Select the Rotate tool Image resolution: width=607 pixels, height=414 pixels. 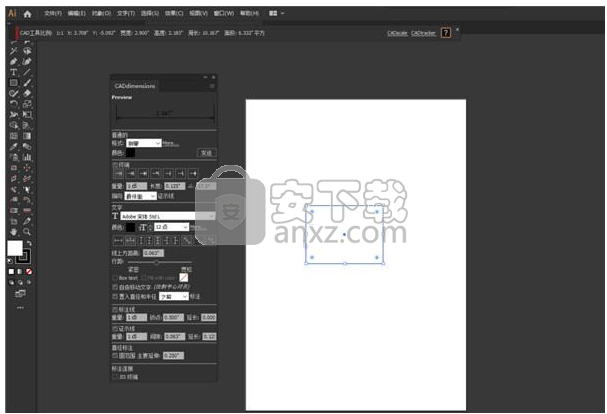point(14,104)
